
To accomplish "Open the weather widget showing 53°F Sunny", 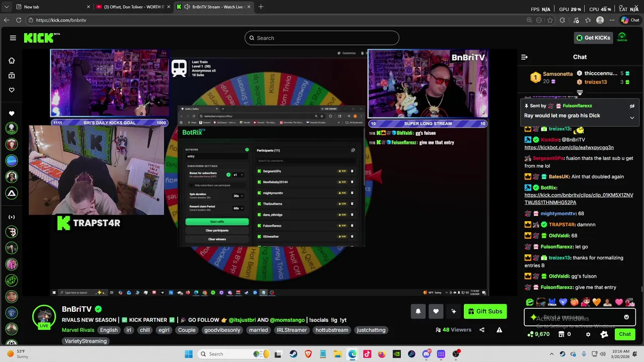I will [x=17, y=354].
